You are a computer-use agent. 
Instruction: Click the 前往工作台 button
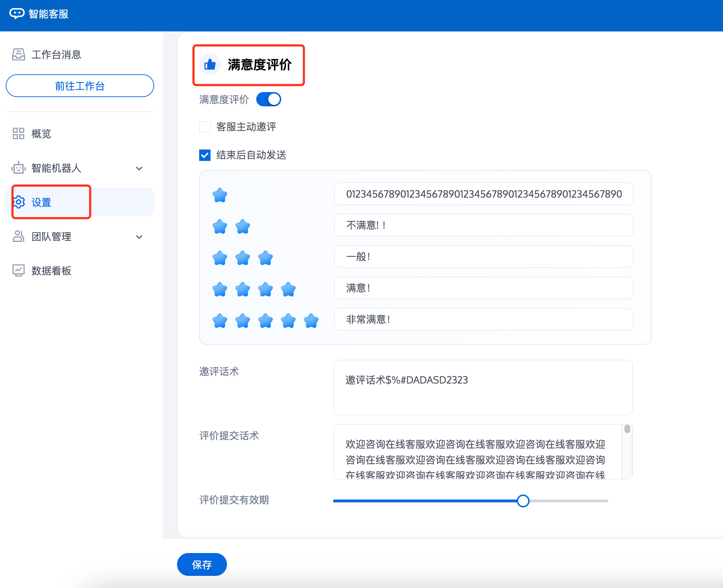click(80, 86)
